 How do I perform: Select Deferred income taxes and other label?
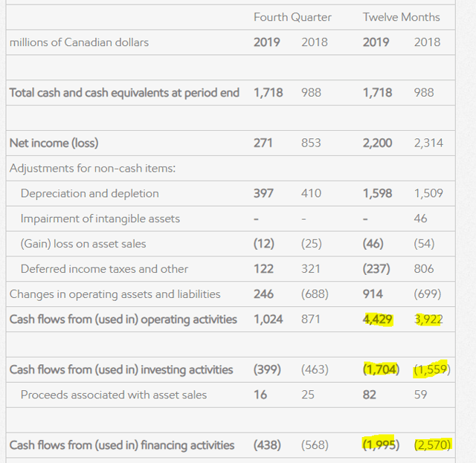tap(104, 269)
